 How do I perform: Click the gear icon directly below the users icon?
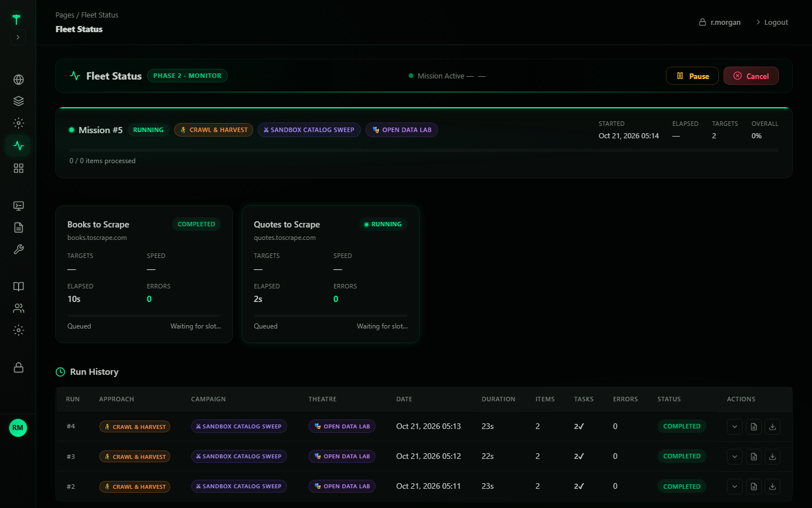(x=19, y=330)
